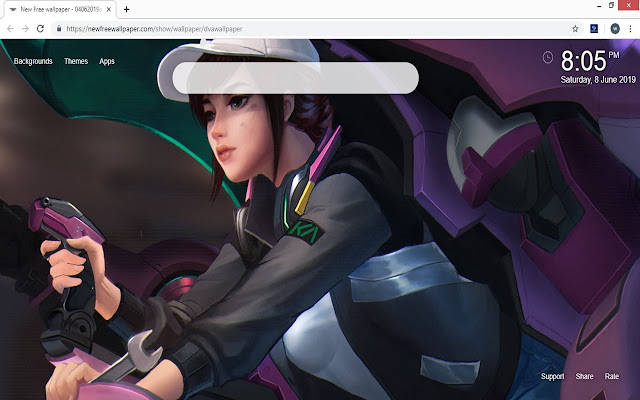
Task: Open Chrome three-dot menu
Action: click(630, 29)
